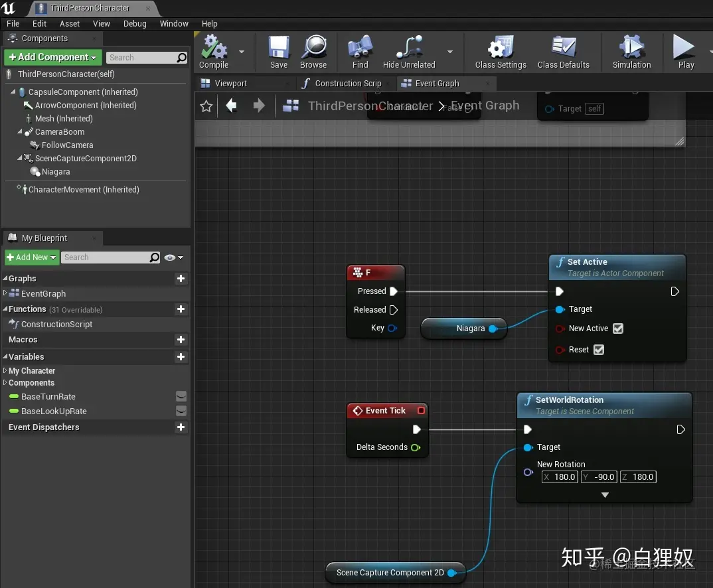The image size is (713, 588).
Task: Open view options eye dropdown
Action: [x=174, y=257]
